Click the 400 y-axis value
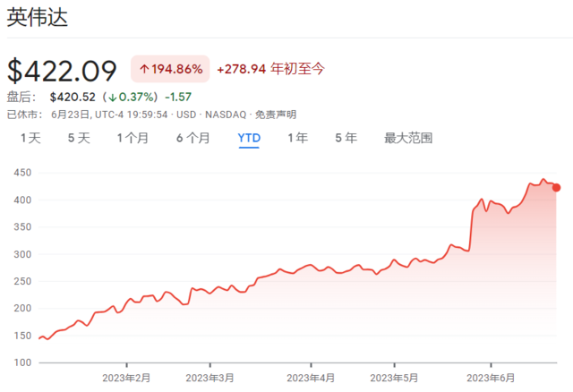 pos(22,200)
